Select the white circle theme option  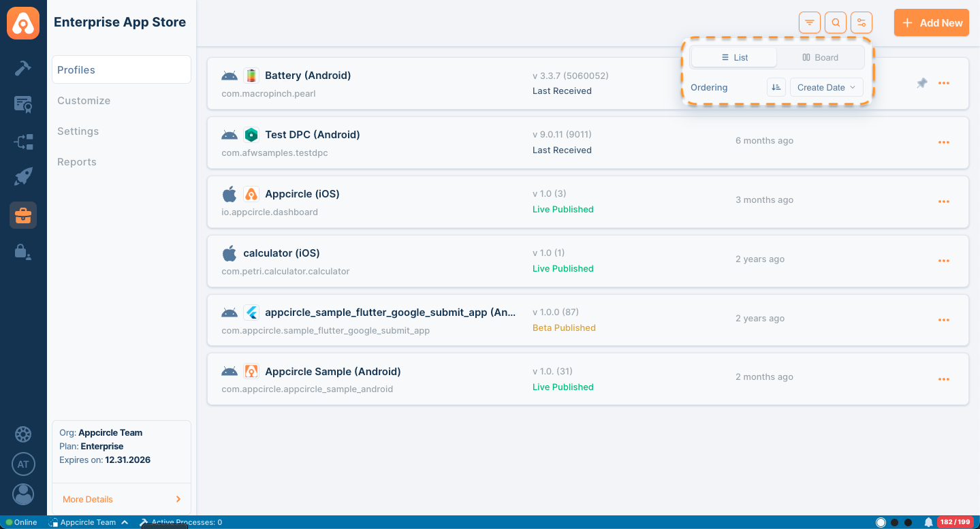coord(881,522)
